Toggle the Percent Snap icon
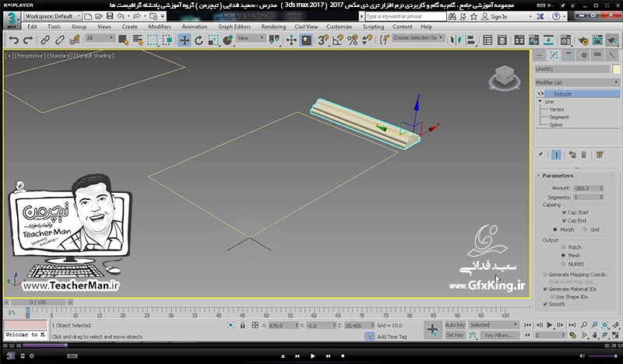Image resolution: width=623 pixels, height=364 pixels. (353, 40)
